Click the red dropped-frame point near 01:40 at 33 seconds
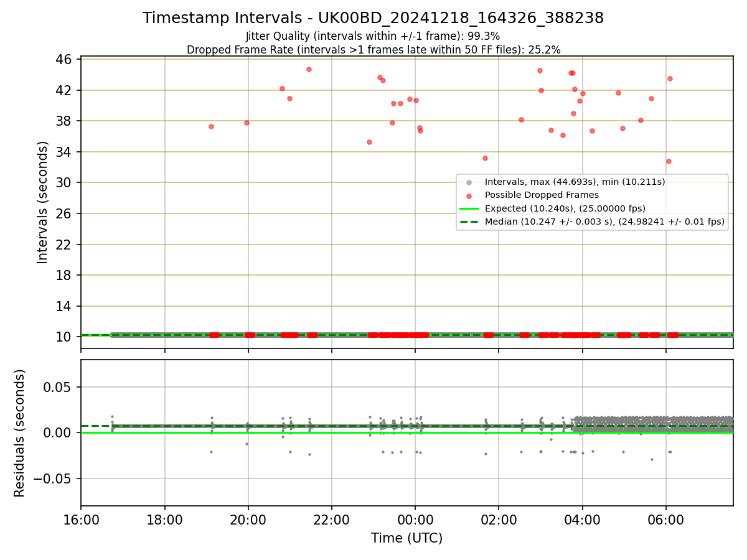Viewport: 747px width, 560px height. (485, 158)
